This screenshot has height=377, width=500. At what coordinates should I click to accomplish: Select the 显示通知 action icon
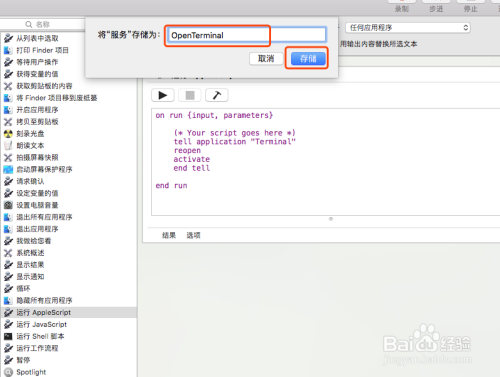coord(8,277)
